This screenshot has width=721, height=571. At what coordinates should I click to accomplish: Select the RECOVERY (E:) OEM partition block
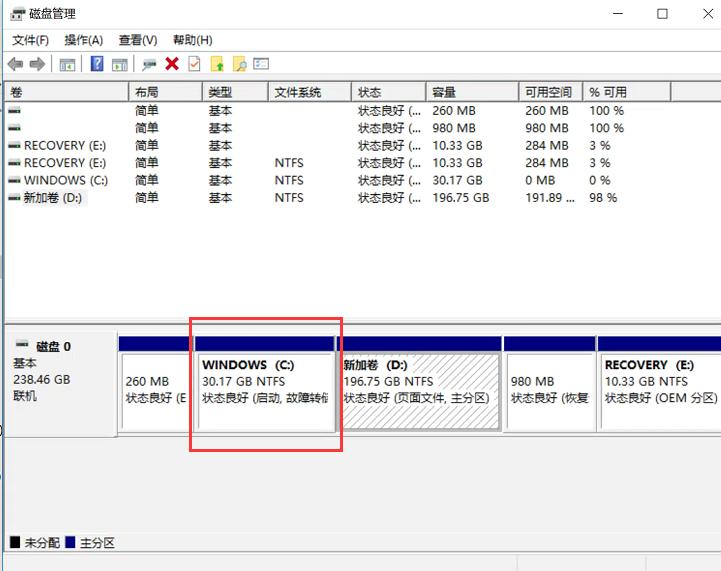point(659,384)
